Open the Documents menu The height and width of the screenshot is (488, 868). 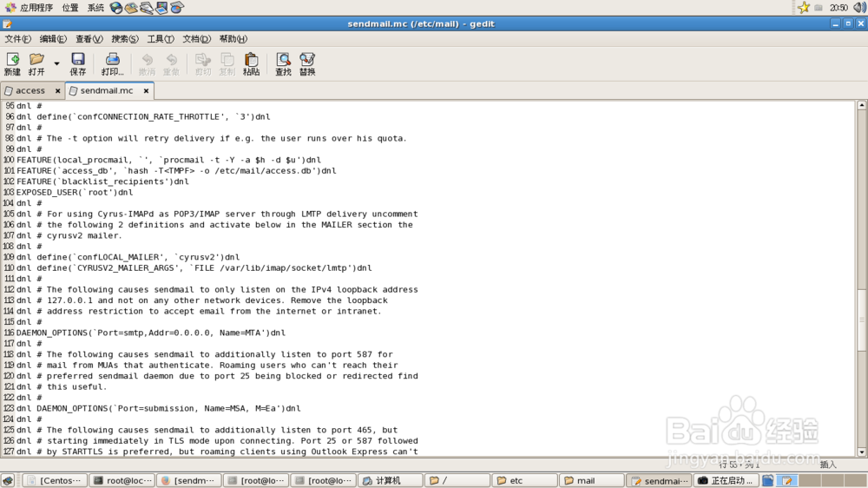point(196,39)
